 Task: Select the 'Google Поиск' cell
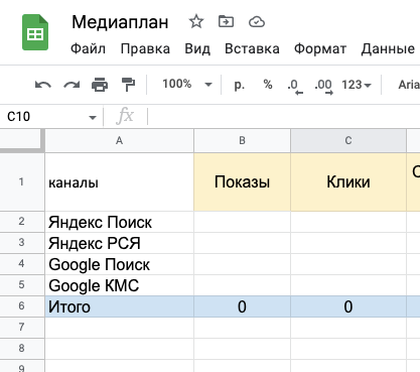coord(119,264)
